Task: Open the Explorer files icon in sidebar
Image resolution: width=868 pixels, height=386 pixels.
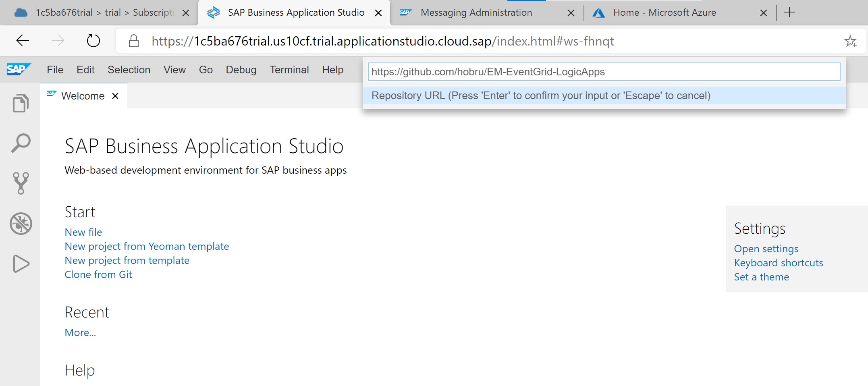Action: pos(21,103)
